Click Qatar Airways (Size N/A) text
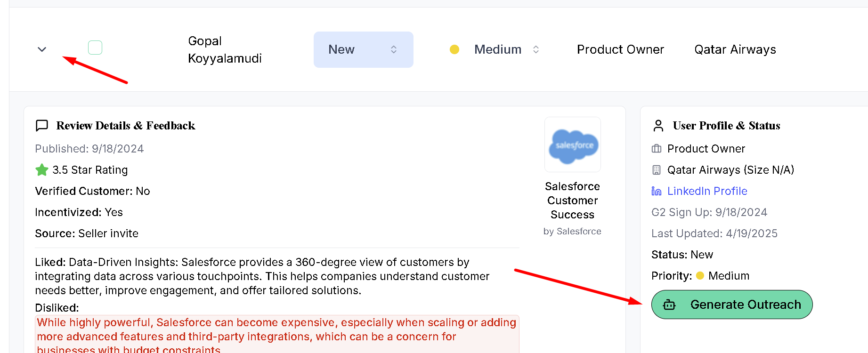The height and width of the screenshot is (353, 868). click(x=730, y=170)
